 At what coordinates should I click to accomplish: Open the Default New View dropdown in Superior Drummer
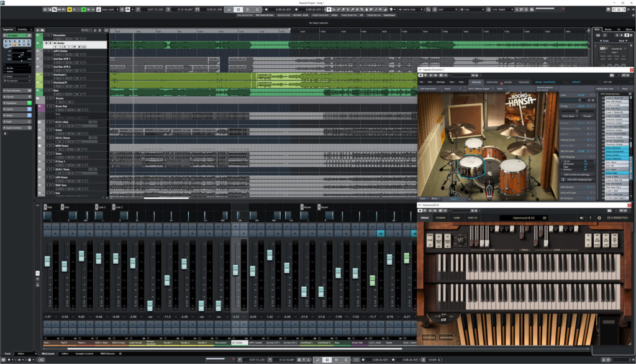click(605, 89)
